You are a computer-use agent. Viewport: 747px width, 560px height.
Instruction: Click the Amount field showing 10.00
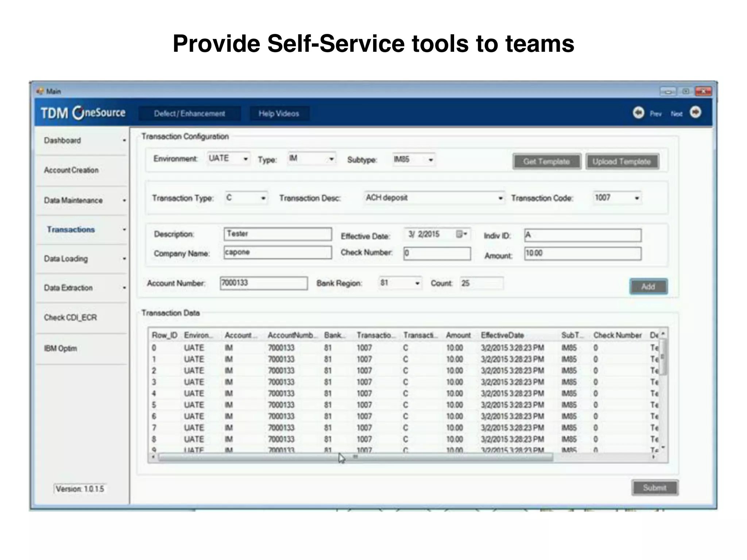tap(582, 253)
